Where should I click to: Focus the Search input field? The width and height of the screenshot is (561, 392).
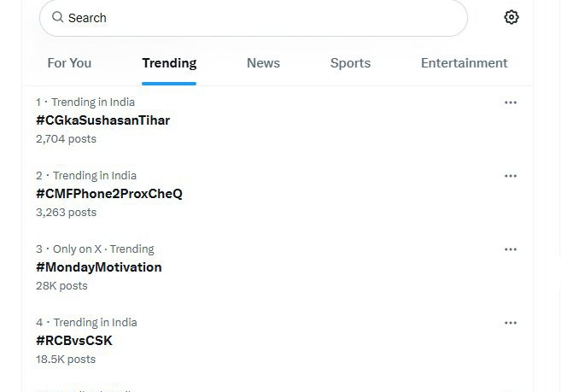point(254,18)
